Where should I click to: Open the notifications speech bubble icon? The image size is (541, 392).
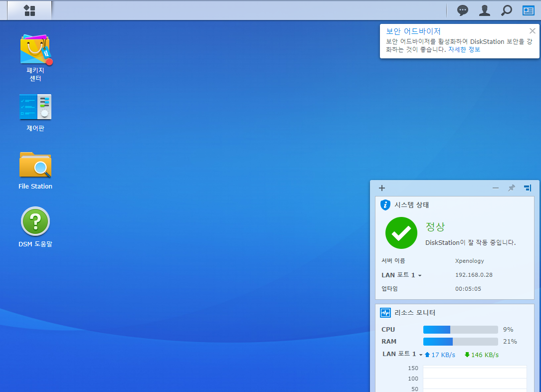[x=462, y=10]
